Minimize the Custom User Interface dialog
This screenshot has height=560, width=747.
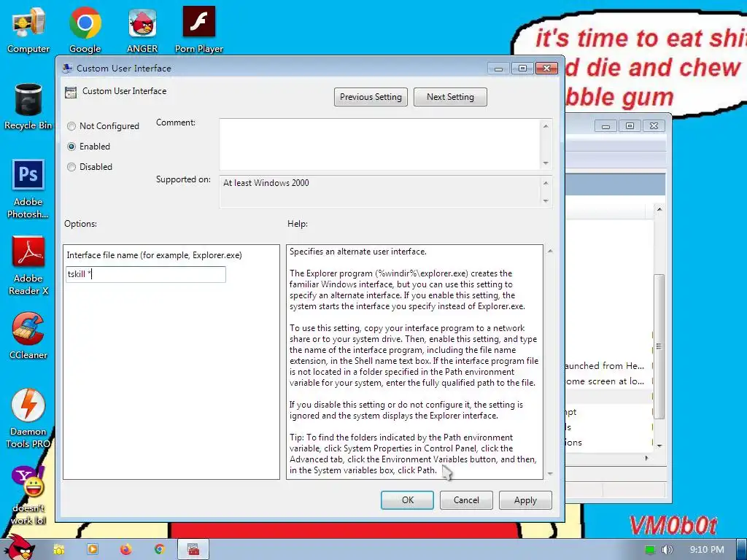[x=499, y=69]
